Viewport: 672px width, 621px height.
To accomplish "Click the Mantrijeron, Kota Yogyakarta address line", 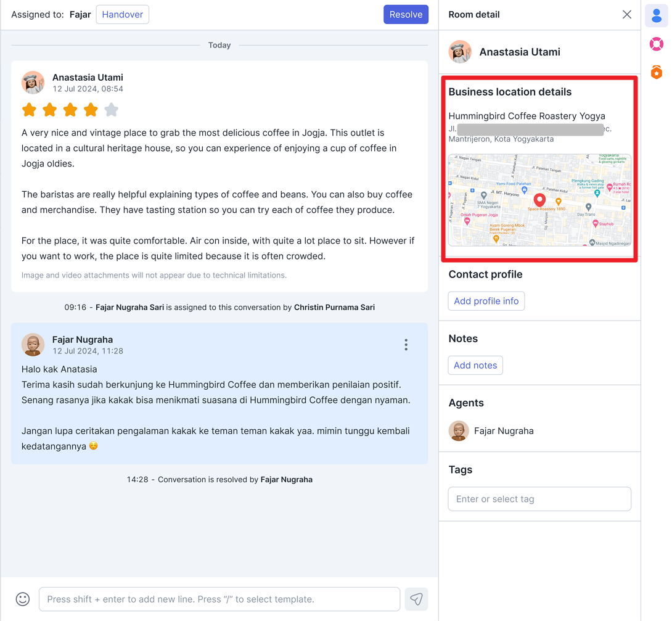I will pos(501,139).
